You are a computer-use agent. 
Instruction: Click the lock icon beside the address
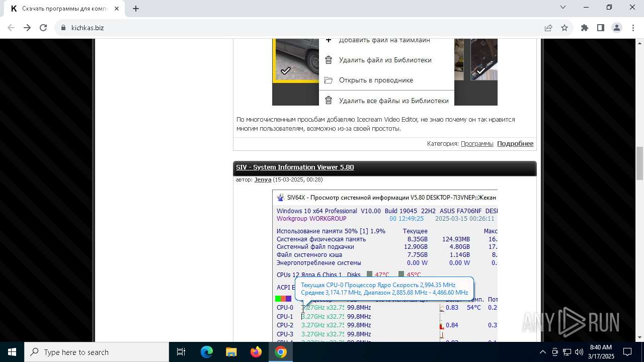click(63, 28)
